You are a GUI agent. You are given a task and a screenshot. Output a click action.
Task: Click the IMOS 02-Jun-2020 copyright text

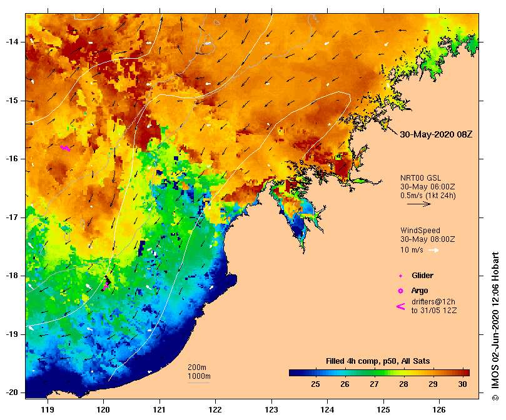point(495,326)
